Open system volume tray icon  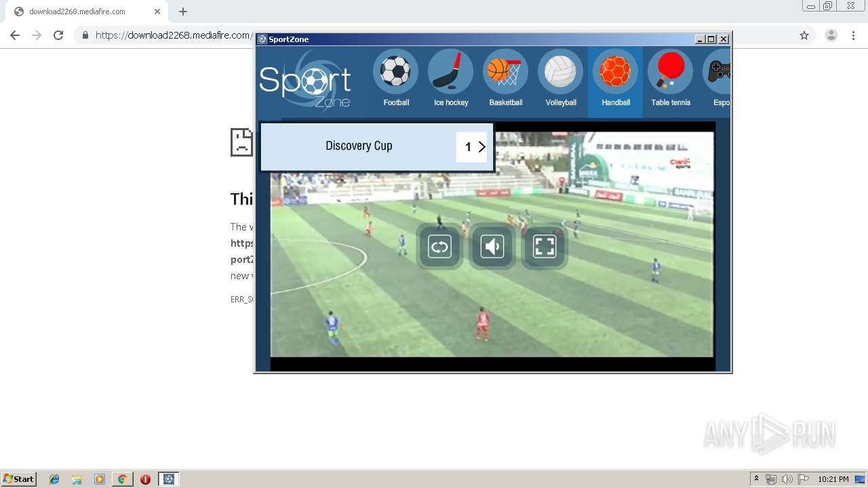tap(787, 479)
